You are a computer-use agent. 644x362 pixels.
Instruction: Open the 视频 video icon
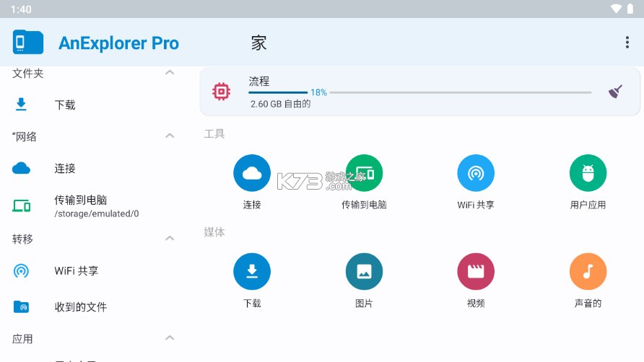(x=476, y=272)
